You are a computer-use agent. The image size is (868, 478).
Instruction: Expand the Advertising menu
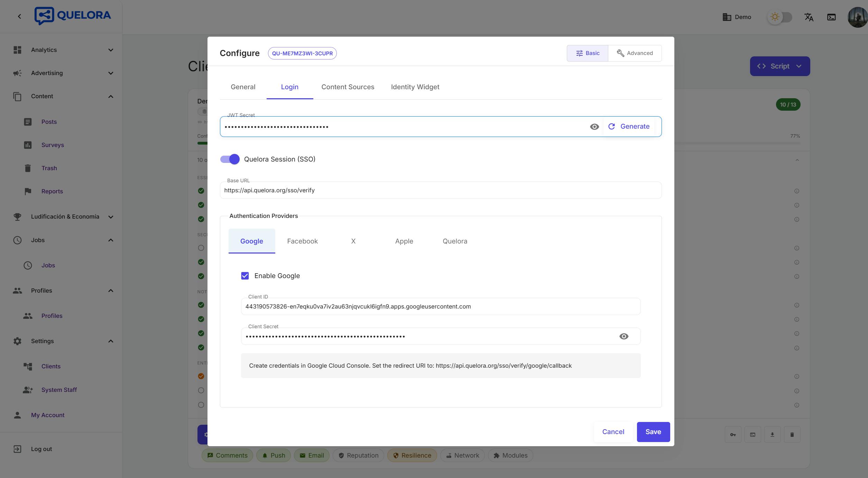tap(111, 73)
